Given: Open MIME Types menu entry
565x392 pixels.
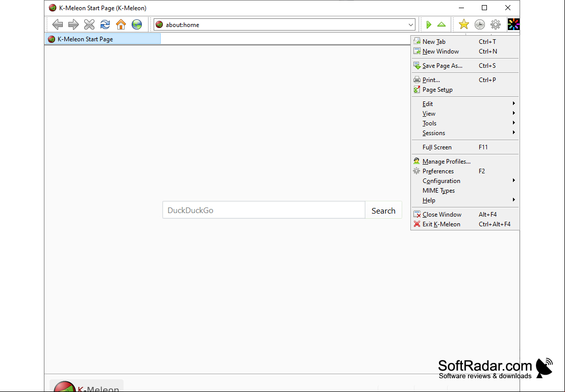Looking at the screenshot, I should click(465, 191).
